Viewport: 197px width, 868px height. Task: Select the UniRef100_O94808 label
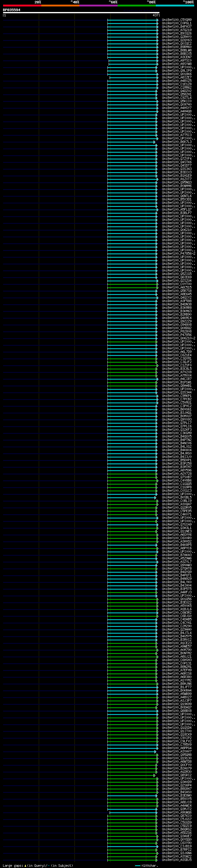pos(177,325)
